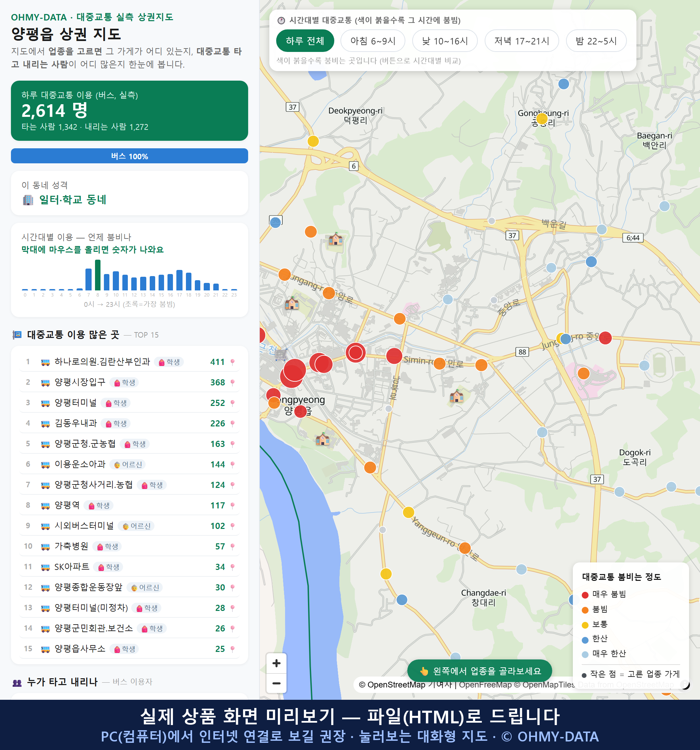Image resolution: width=700 pixels, height=750 pixels.
Task: Click the blue stop dot north of Gongheung-ri
Action: tap(563, 84)
